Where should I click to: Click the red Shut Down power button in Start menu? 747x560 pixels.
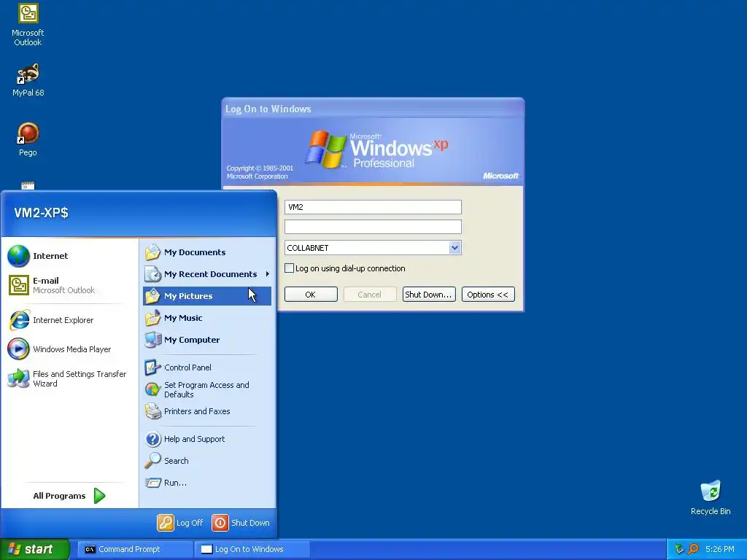tap(220, 522)
